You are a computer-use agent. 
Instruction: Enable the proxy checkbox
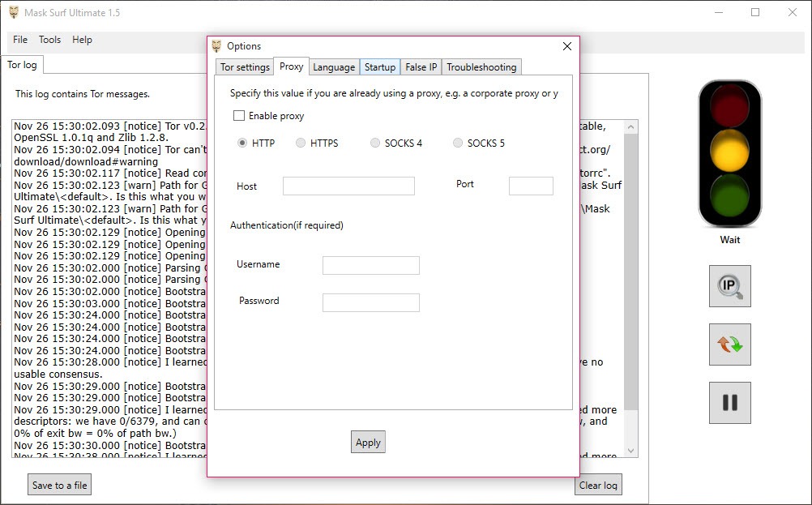pos(239,115)
